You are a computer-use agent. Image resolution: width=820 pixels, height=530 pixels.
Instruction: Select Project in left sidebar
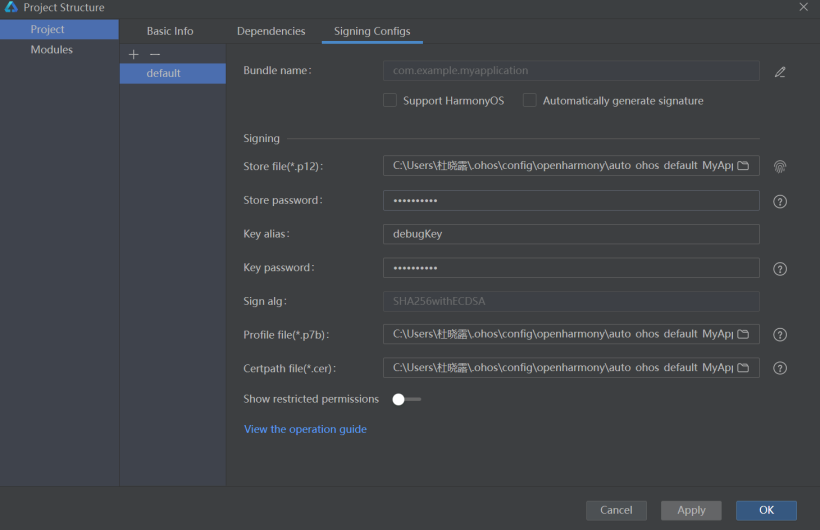(59, 29)
